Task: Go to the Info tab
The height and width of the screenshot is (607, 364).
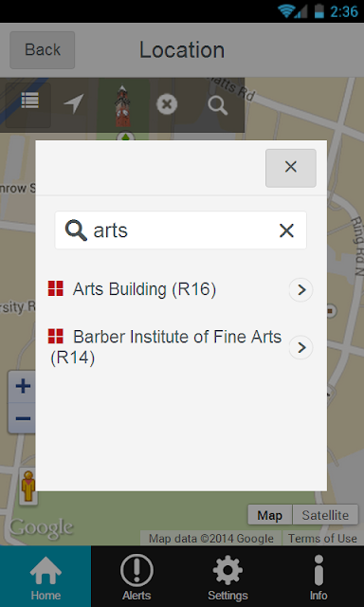Action: tap(318, 577)
